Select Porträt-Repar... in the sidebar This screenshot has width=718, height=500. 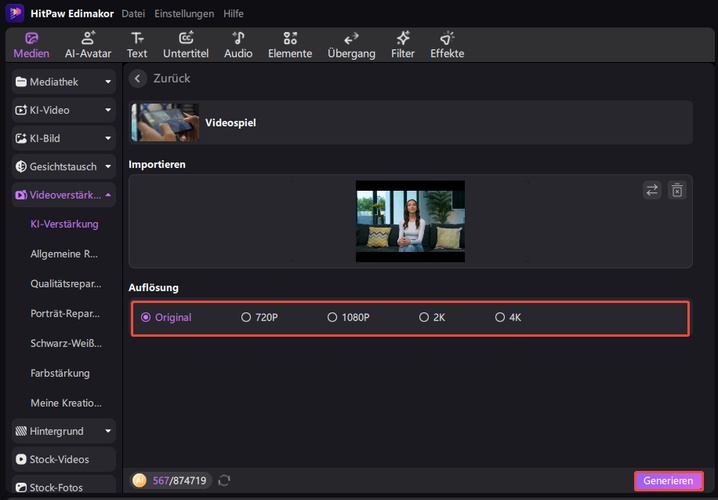point(65,314)
